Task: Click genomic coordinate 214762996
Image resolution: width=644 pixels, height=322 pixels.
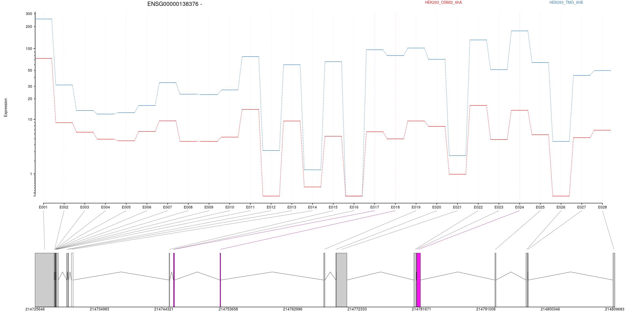Action: click(x=293, y=309)
